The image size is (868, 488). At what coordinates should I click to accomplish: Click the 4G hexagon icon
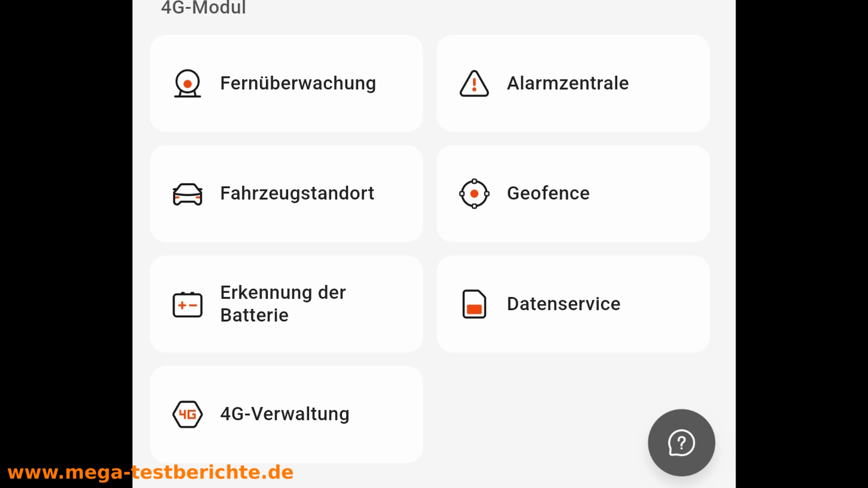coord(187,414)
